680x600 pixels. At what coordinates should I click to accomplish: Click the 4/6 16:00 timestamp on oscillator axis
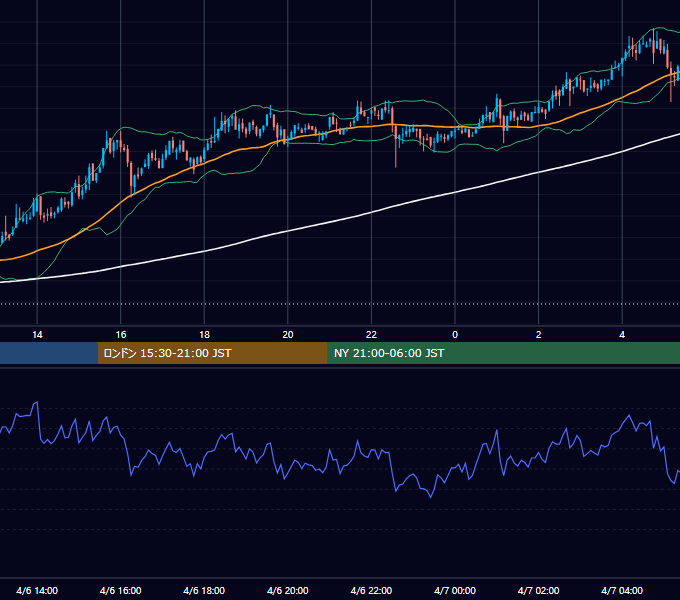(121, 590)
